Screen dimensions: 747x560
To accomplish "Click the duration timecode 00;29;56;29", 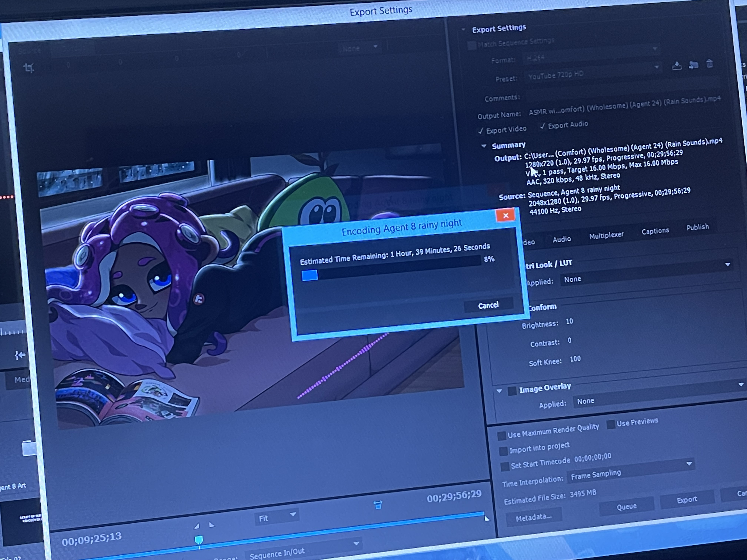I will tap(454, 496).
